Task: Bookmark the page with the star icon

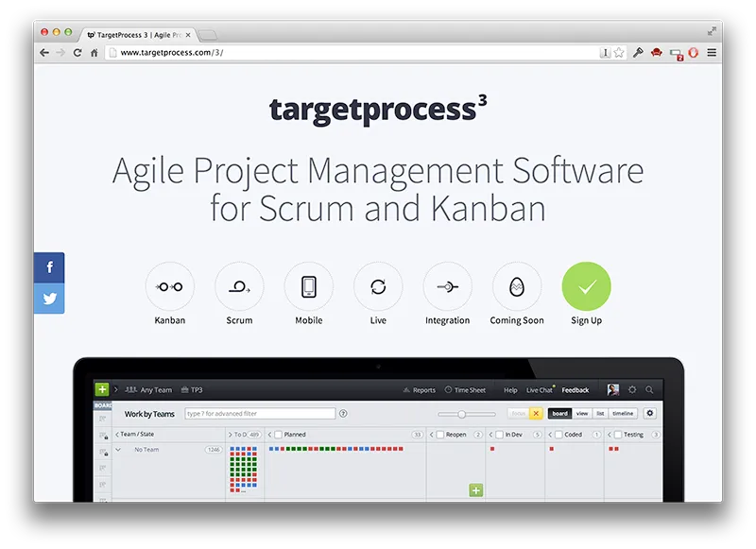Action: [619, 53]
